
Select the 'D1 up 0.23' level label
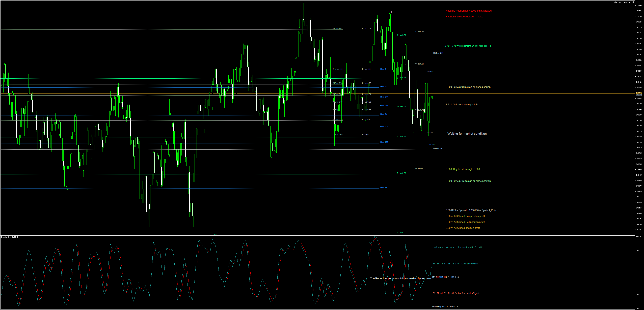pyautogui.click(x=401, y=173)
